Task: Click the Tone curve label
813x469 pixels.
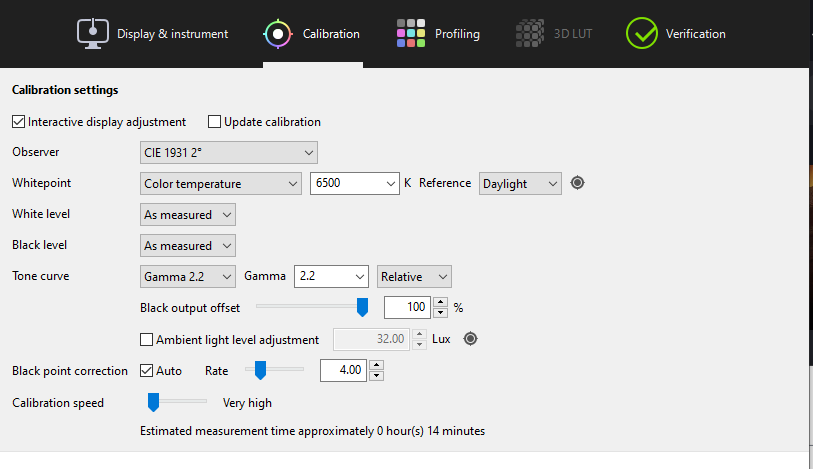Action: click(x=40, y=276)
